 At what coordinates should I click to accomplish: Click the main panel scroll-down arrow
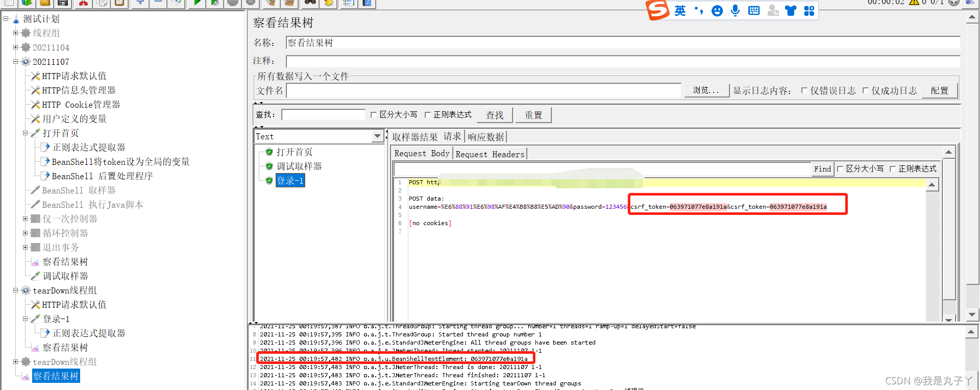(x=972, y=315)
